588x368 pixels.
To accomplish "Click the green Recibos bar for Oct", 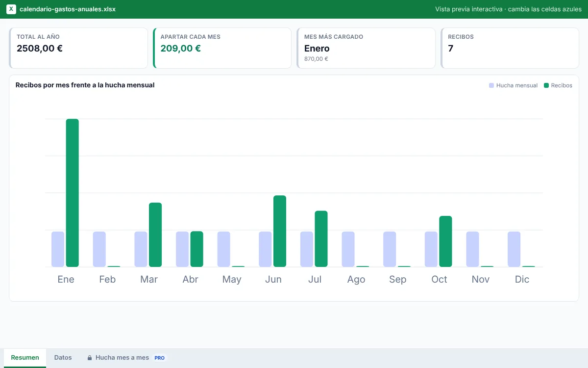I will tap(446, 241).
